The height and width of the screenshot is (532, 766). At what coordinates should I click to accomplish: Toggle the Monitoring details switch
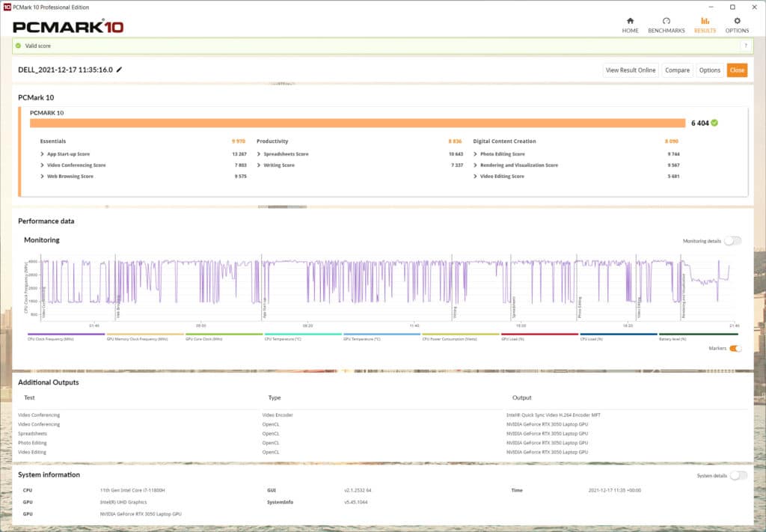click(733, 240)
